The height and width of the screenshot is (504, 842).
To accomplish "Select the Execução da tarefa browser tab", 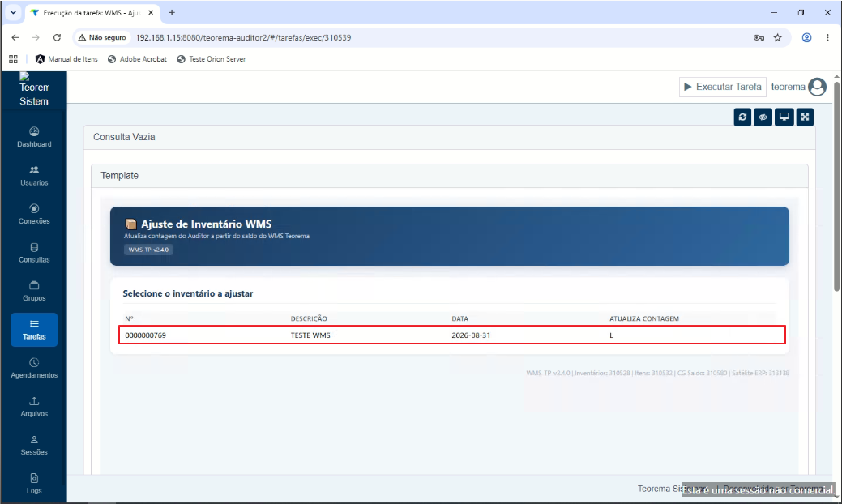I will click(x=92, y=13).
